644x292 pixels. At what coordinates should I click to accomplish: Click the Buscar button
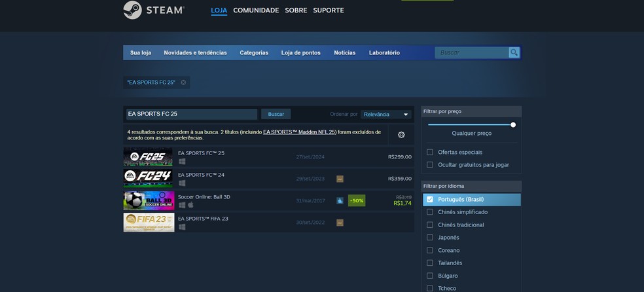coord(276,114)
